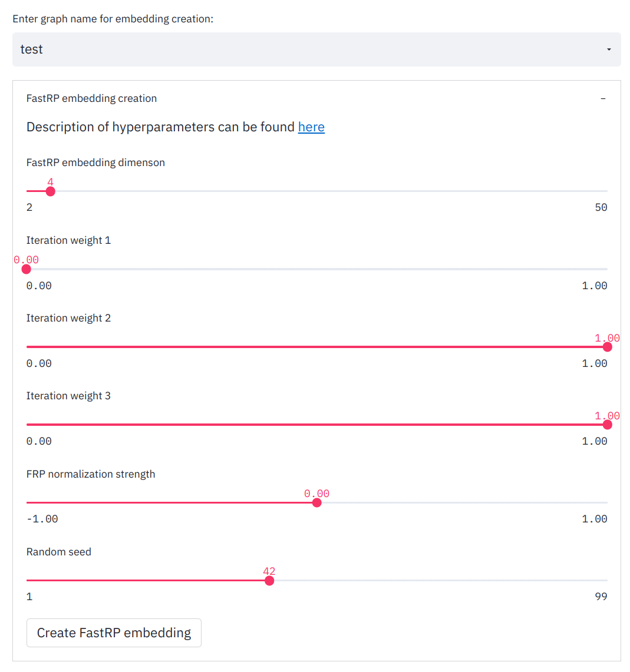Click the Iteration weight 3 slider handle
630x672 pixels.
point(607,425)
